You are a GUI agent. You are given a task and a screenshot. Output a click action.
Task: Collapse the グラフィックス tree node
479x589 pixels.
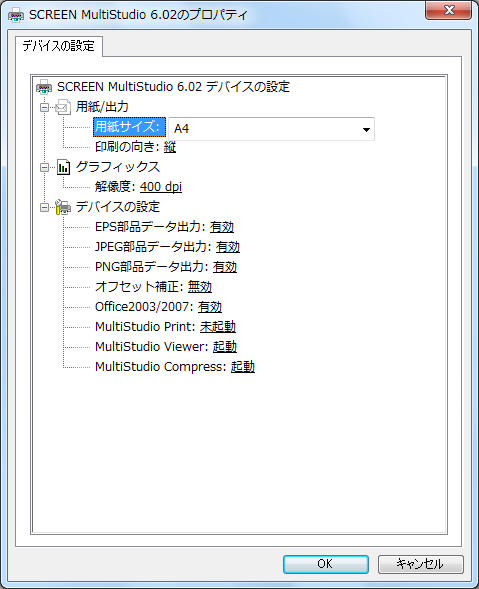(x=44, y=168)
